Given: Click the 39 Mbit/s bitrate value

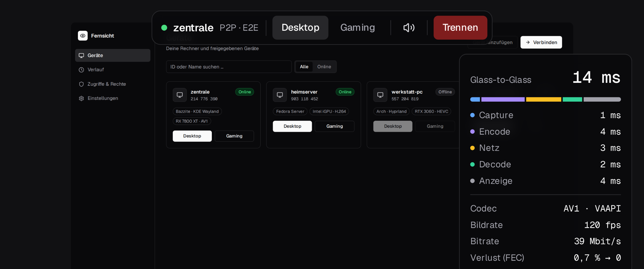Looking at the screenshot, I should pos(597,241).
